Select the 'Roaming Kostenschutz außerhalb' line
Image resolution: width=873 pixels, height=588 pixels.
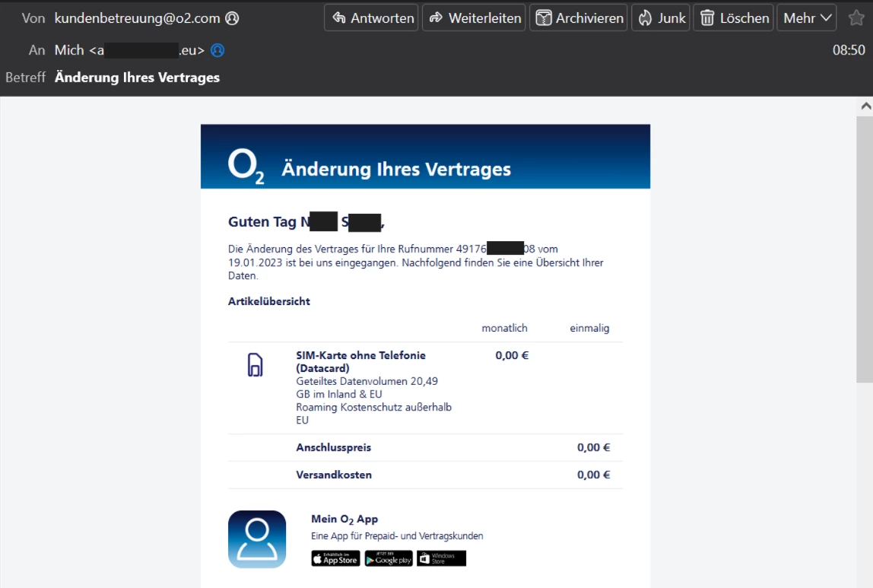373,407
